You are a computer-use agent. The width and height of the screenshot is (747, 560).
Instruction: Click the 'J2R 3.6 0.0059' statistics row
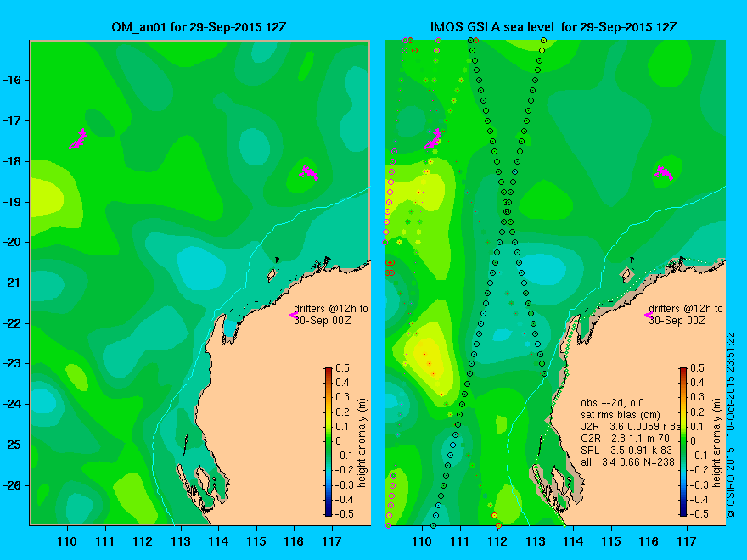(x=631, y=427)
